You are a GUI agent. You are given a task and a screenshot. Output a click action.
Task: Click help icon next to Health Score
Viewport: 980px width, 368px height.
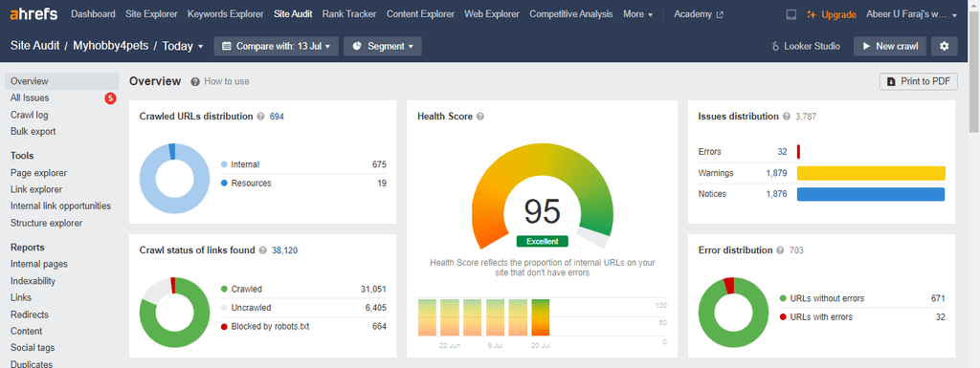(480, 117)
